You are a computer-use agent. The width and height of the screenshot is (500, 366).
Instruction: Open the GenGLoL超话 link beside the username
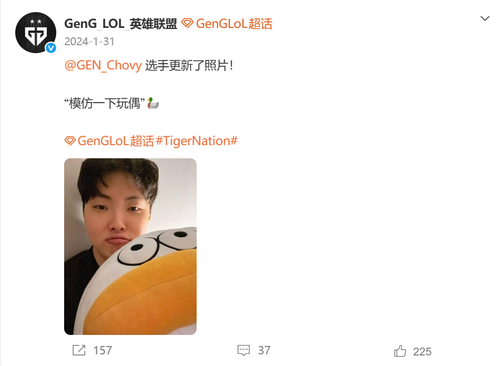[x=234, y=24]
